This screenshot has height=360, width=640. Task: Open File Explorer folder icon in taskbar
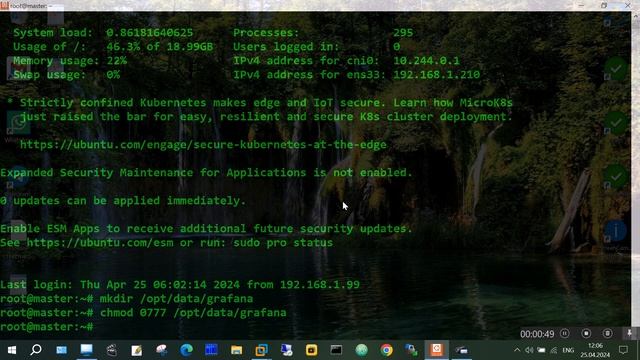click(x=236, y=350)
